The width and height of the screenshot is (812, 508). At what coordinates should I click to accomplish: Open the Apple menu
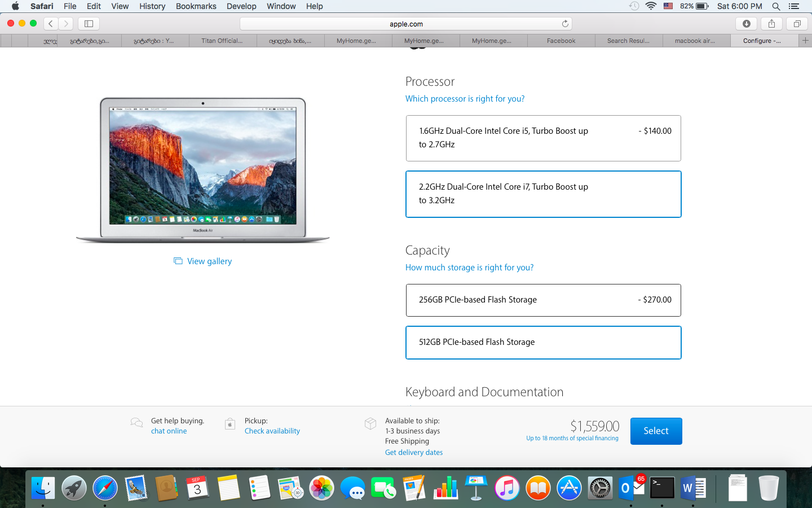[x=15, y=6]
